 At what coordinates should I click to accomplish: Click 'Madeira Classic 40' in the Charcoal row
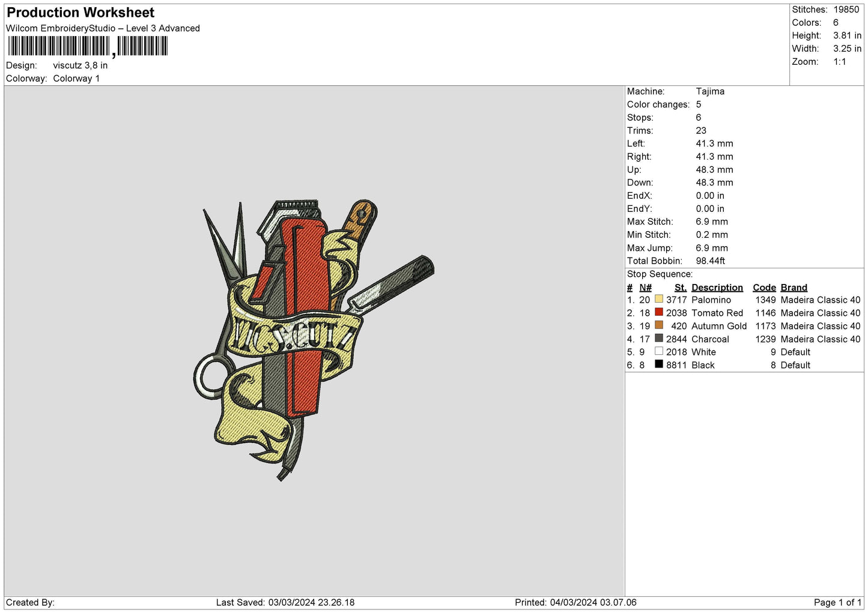pos(821,339)
